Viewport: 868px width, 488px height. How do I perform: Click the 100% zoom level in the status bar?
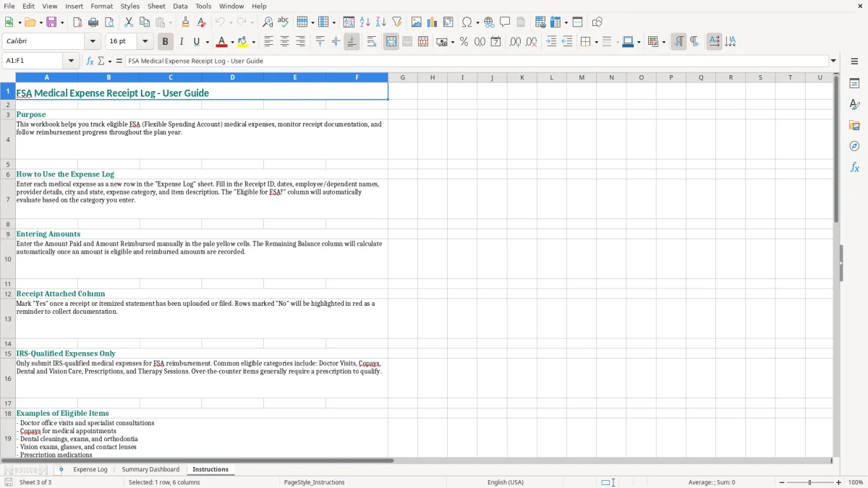[x=856, y=482]
